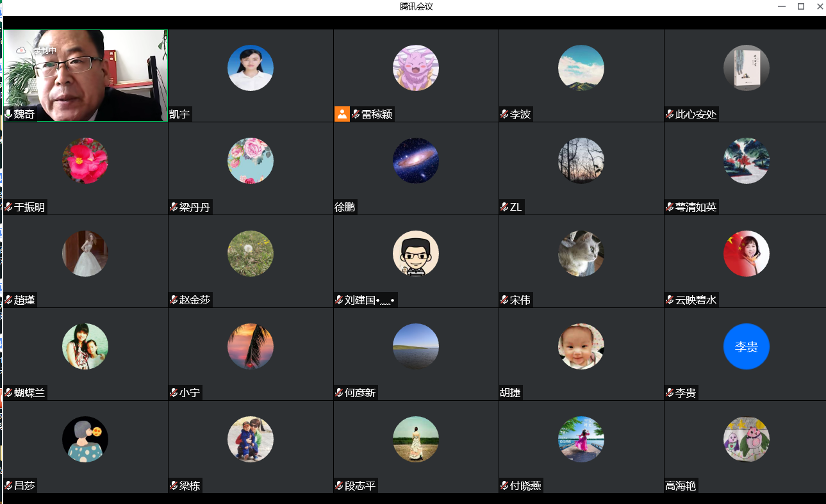Viewport: 826px width, 504px height.
Task: Click the muted mic icon beside 此心安处
Action: (x=670, y=115)
